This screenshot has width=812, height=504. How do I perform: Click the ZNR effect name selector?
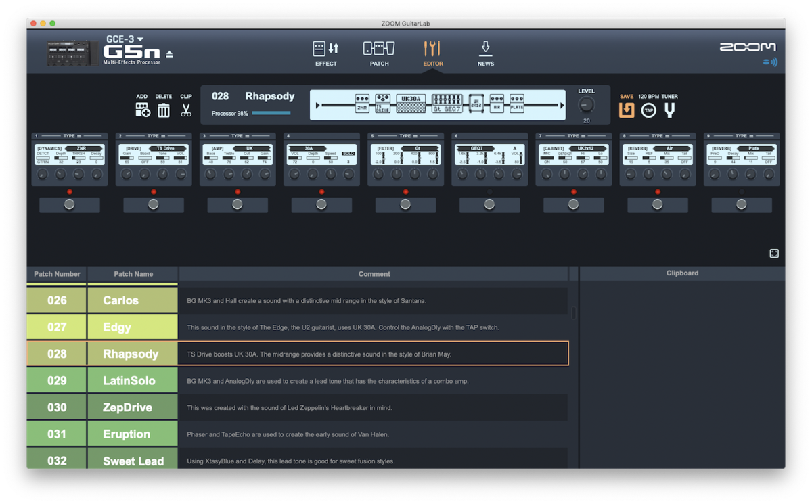click(83, 148)
